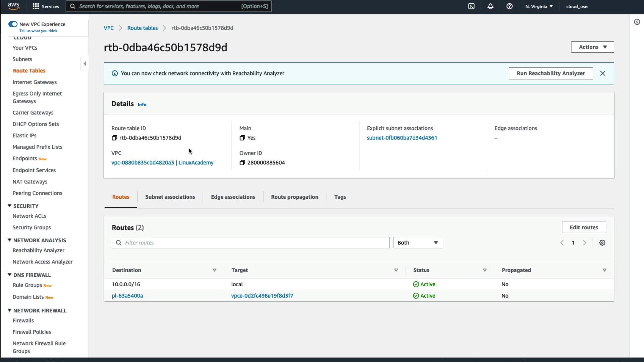Collapse the sidebar navigation panel
The width and height of the screenshot is (644, 362).
[x=85, y=64]
